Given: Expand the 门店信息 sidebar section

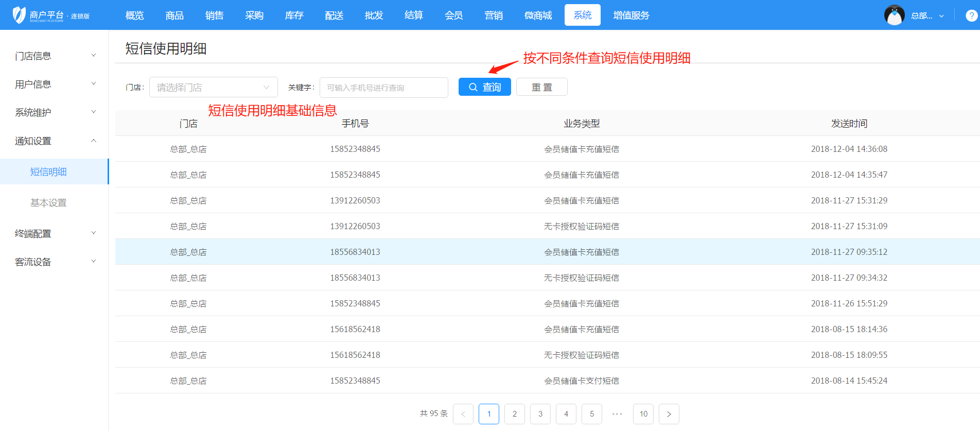Looking at the screenshot, I should click(54, 56).
